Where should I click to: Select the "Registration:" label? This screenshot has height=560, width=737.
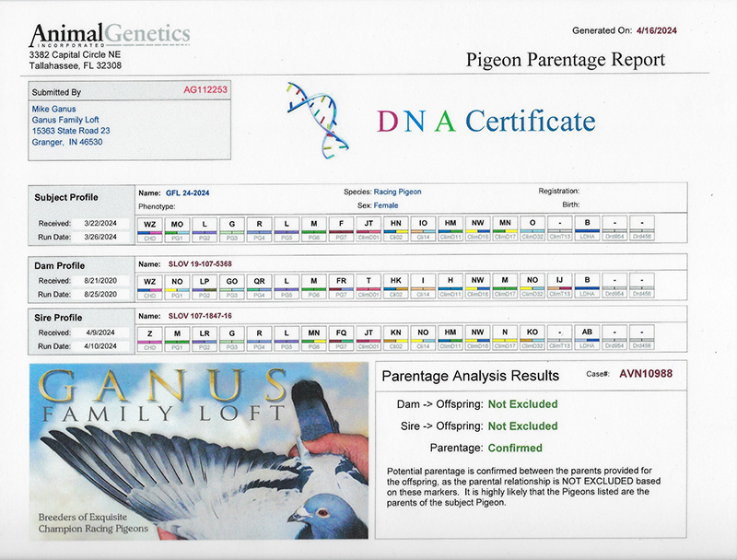click(x=559, y=191)
